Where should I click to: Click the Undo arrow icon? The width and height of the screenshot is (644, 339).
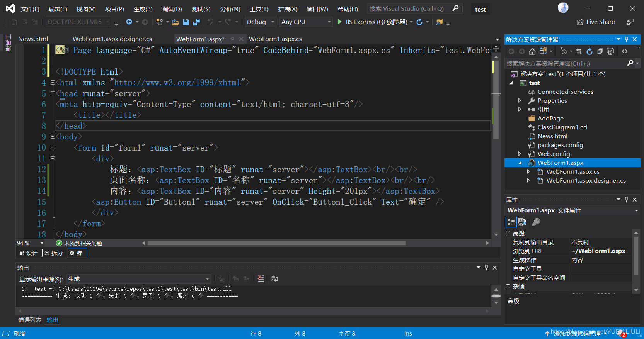211,22
